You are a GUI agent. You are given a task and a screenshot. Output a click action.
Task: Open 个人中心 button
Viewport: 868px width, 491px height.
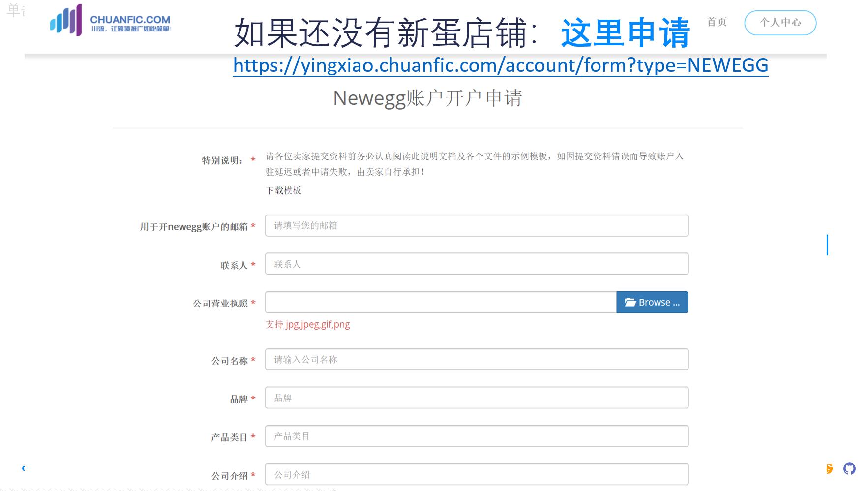click(780, 23)
